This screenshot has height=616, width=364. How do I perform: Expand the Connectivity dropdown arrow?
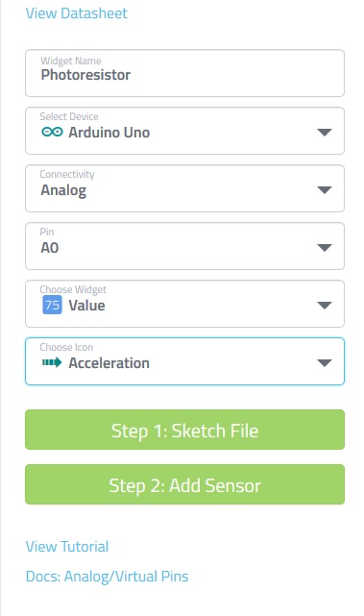tap(325, 190)
